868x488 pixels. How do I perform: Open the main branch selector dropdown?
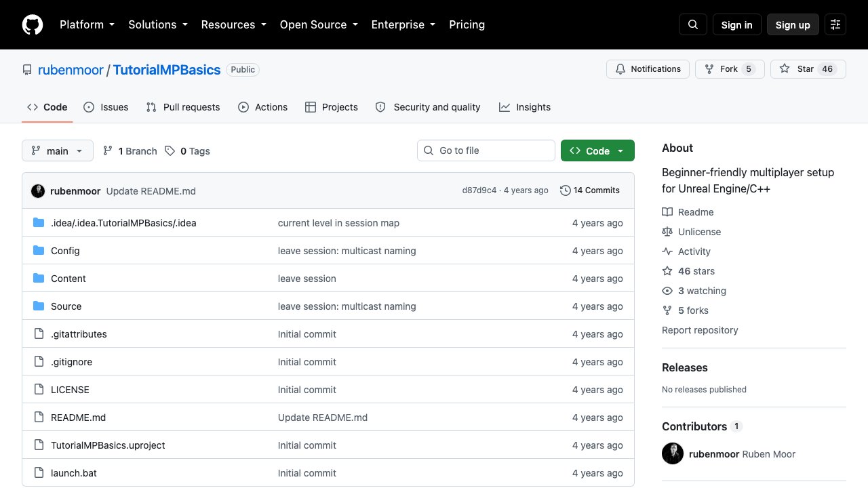58,150
